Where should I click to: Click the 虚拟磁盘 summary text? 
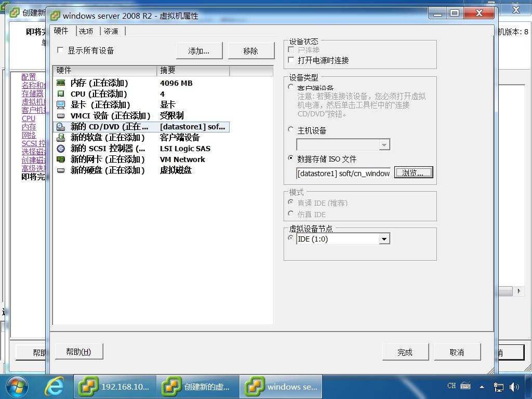176,170
